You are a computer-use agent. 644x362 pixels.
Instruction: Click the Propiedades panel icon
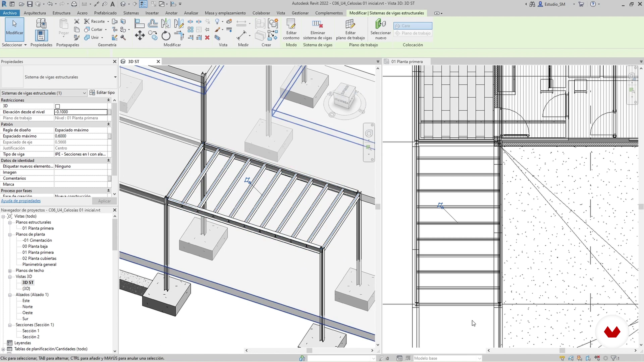pos(41,36)
